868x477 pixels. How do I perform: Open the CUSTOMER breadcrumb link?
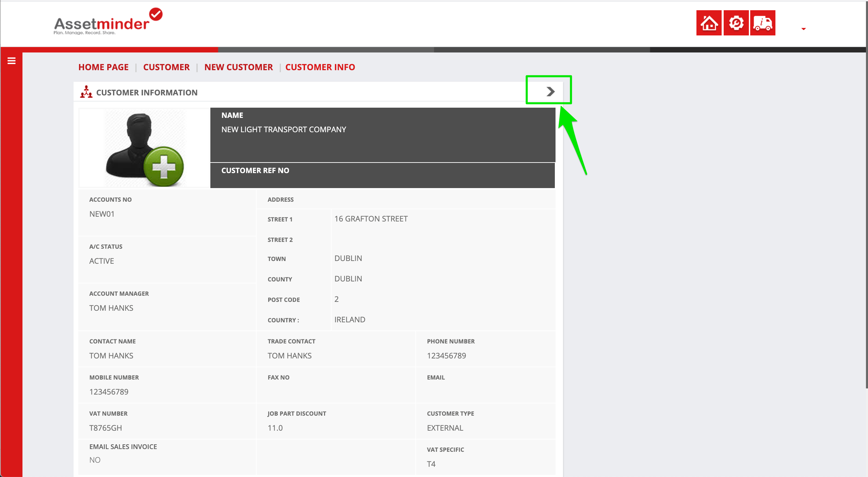point(166,67)
